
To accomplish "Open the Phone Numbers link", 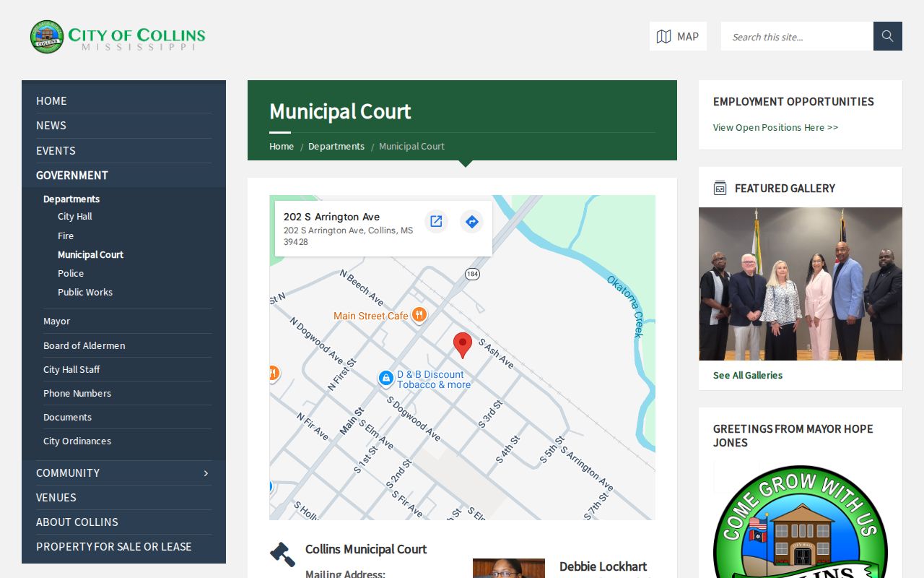I will 77,393.
